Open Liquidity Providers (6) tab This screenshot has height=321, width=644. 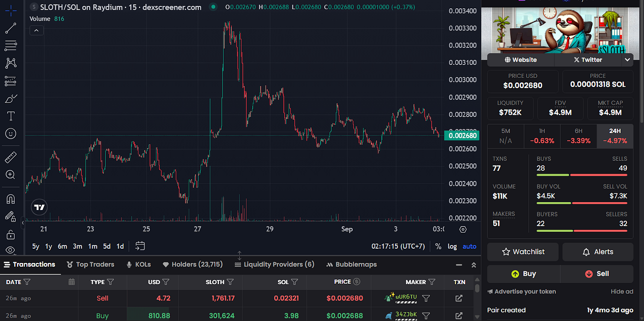[274, 264]
